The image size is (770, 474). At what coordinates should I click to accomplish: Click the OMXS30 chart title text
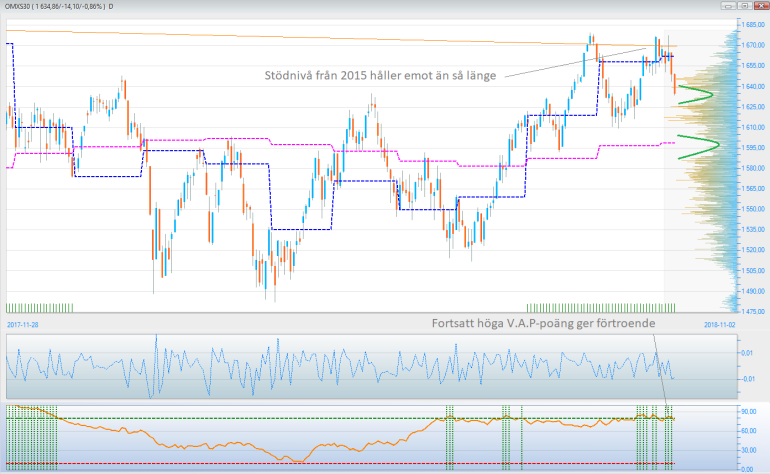pyautogui.click(x=57, y=6)
